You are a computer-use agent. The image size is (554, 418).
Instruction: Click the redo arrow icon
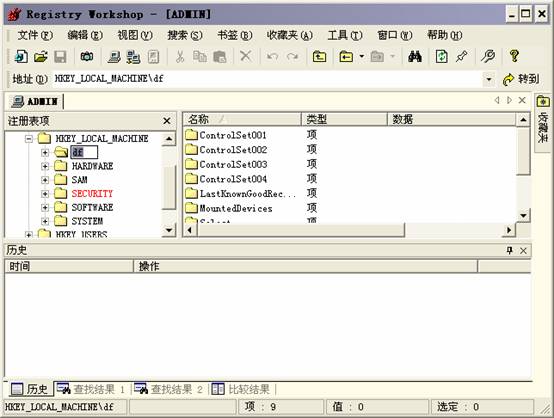pos(293,57)
